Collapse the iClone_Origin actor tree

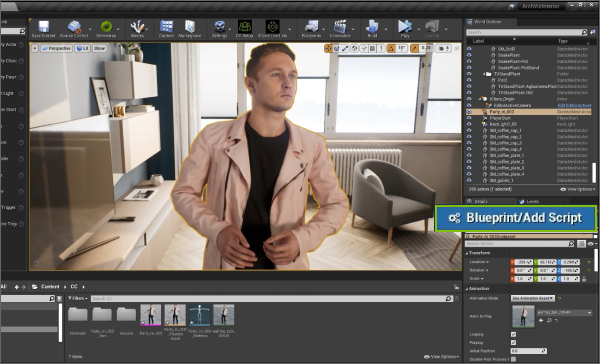(x=479, y=99)
